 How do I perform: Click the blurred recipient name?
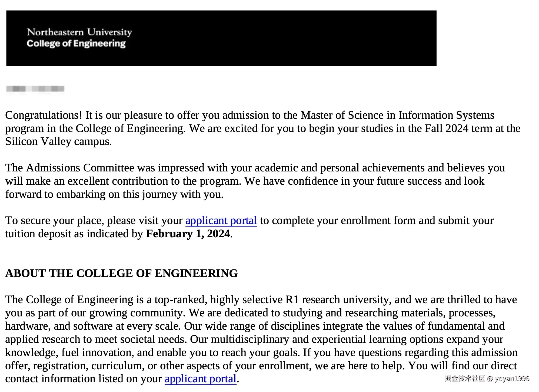tap(35, 89)
